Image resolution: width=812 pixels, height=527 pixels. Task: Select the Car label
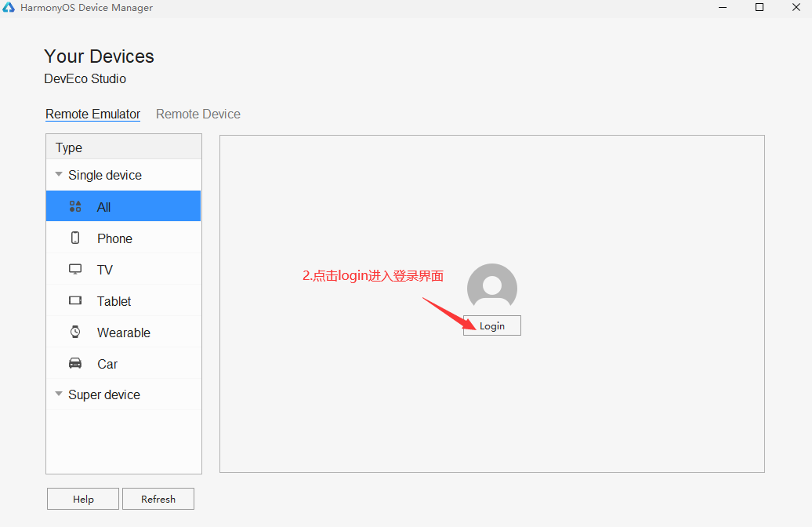107,365
